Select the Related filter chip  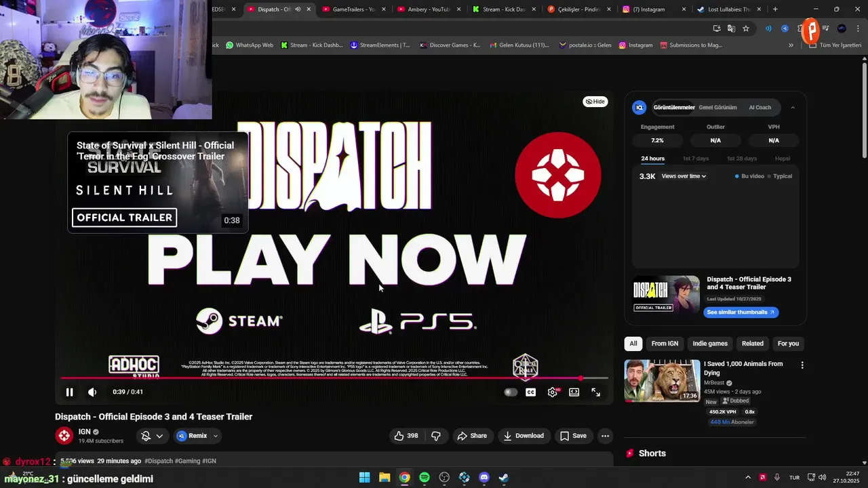tap(753, 344)
